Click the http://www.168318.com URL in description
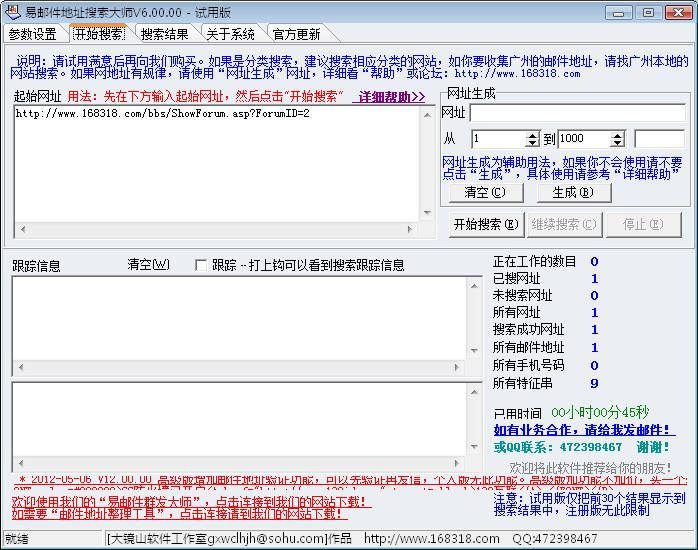The height and width of the screenshot is (550, 698). 517,74
